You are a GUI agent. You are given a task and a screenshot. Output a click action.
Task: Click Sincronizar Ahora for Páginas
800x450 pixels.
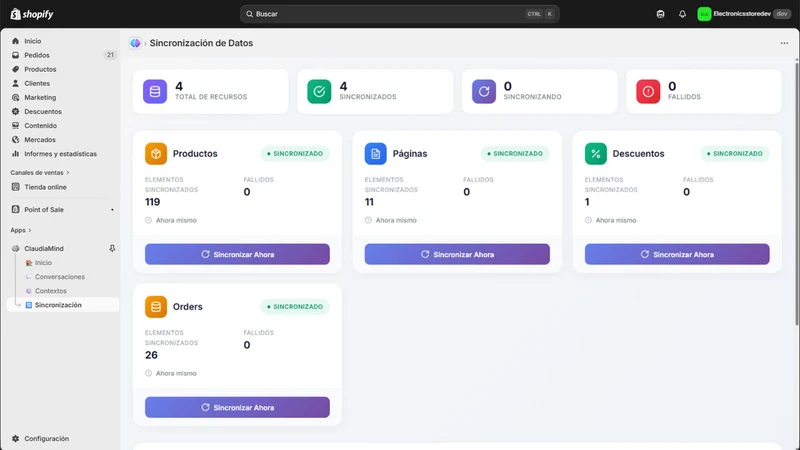point(457,254)
